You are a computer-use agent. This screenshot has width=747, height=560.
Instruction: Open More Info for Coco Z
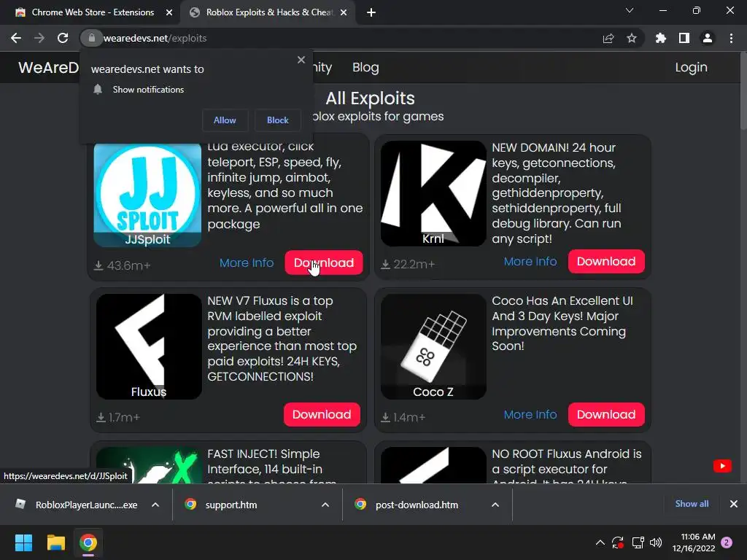[x=530, y=414]
